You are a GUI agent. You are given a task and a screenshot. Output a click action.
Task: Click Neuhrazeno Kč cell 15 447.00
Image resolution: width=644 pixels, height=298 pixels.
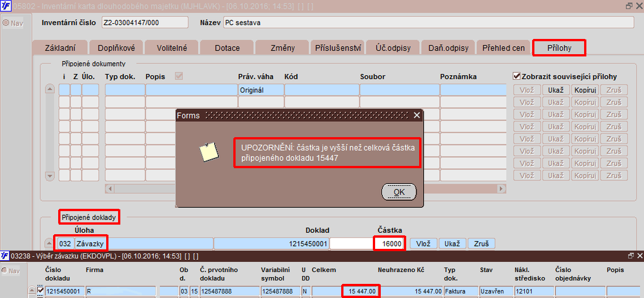(x=411, y=291)
